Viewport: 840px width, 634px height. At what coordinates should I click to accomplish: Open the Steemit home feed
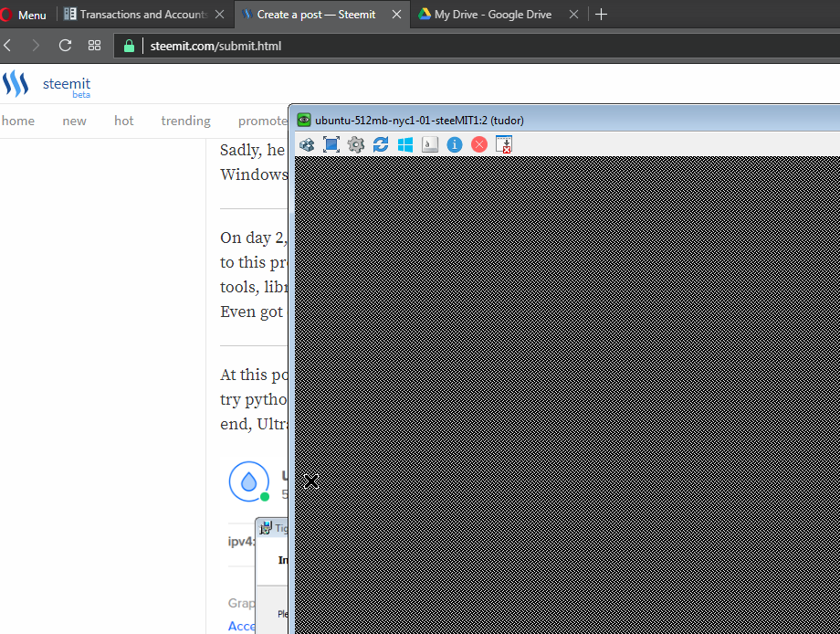(x=17, y=122)
